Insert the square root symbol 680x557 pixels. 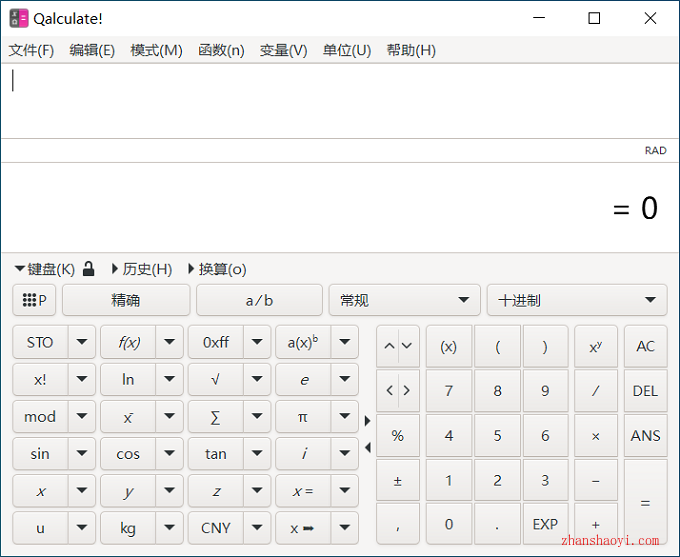(216, 380)
